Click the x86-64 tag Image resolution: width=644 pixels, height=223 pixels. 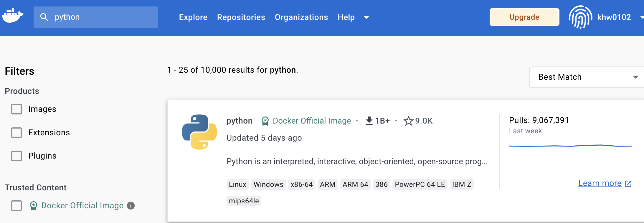tap(302, 184)
